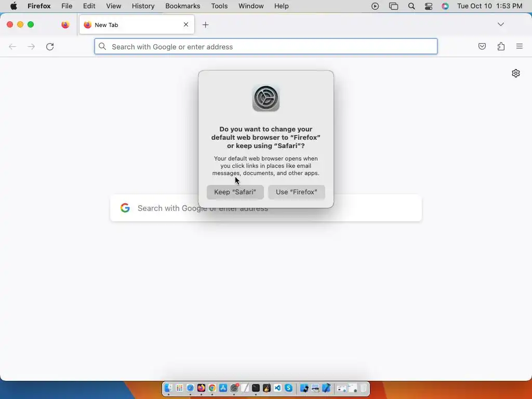
Task: Open the Window menu
Action: [x=251, y=6]
